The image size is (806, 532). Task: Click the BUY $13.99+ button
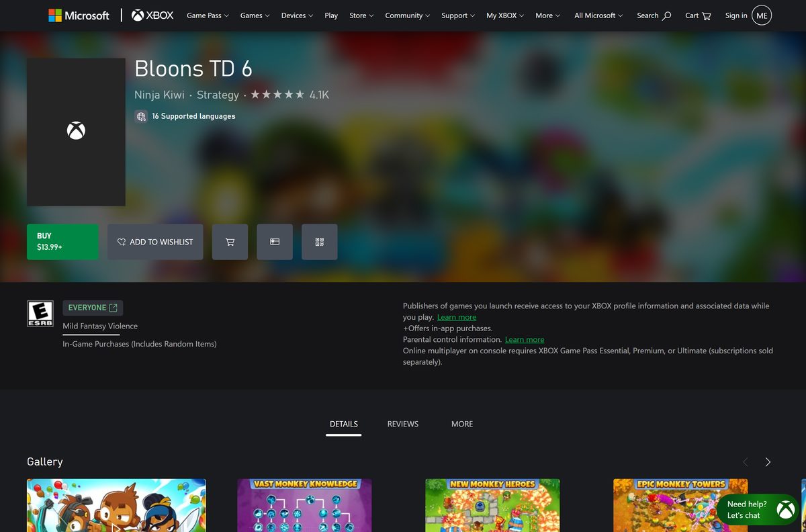coord(62,242)
